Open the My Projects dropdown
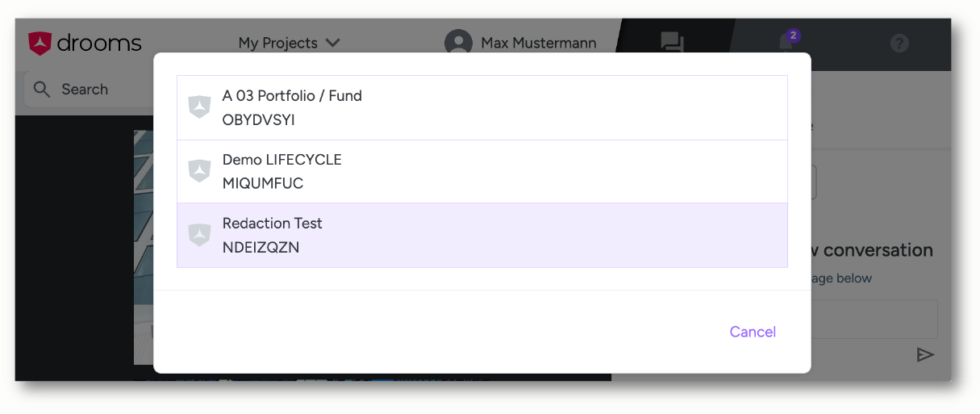 [278, 43]
